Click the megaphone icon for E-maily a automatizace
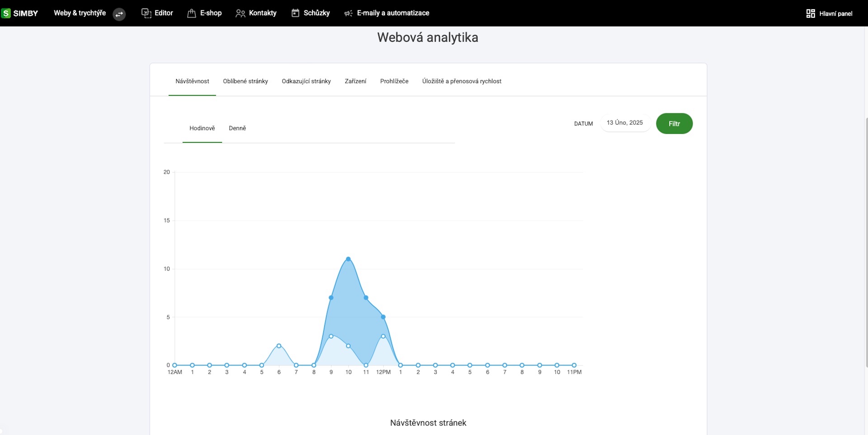The height and width of the screenshot is (435, 868). [x=348, y=14]
